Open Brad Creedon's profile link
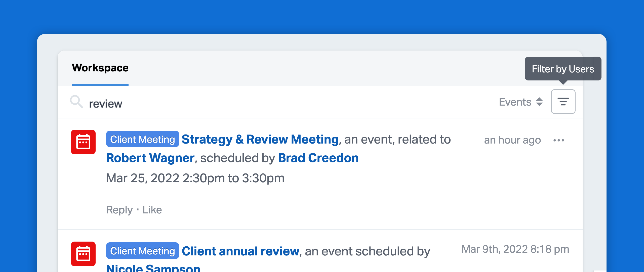Viewport: 644px width, 272px height. pos(318,158)
